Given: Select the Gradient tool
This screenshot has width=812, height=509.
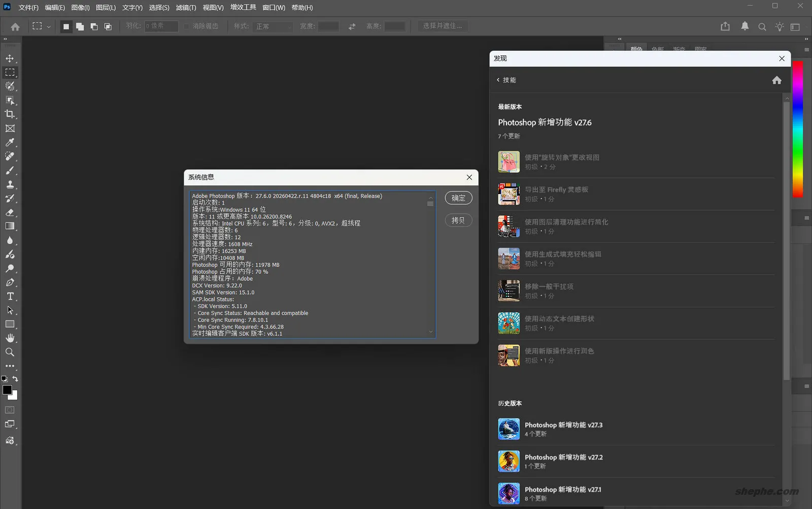Looking at the screenshot, I should (10, 227).
